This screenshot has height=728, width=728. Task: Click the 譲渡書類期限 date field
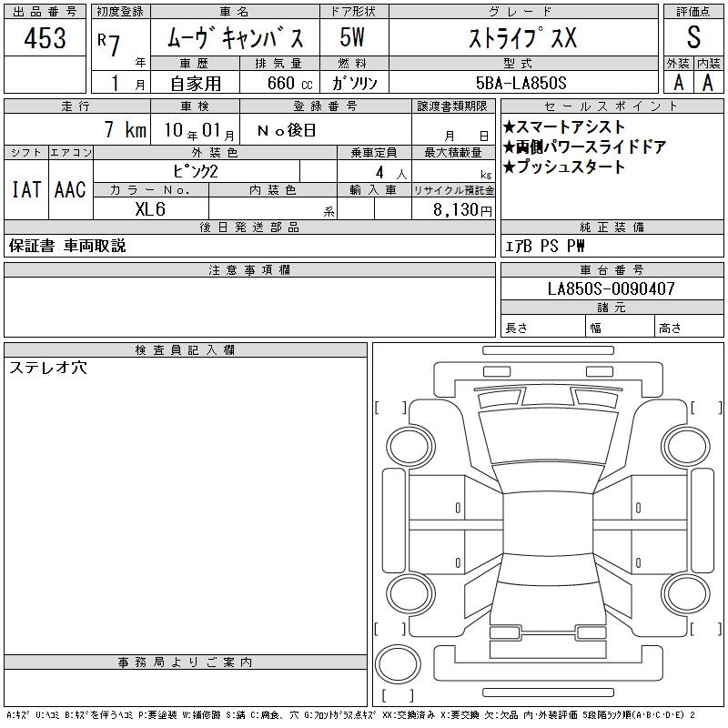[x=453, y=129]
